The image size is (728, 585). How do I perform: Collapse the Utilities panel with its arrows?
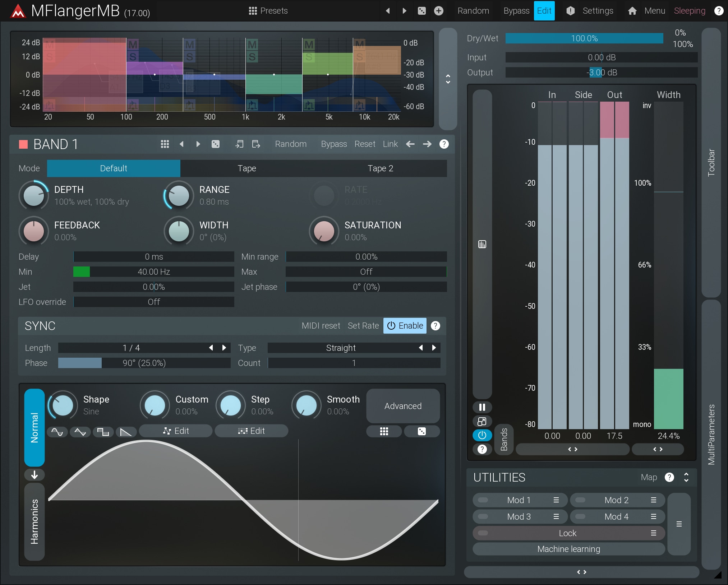point(686,477)
